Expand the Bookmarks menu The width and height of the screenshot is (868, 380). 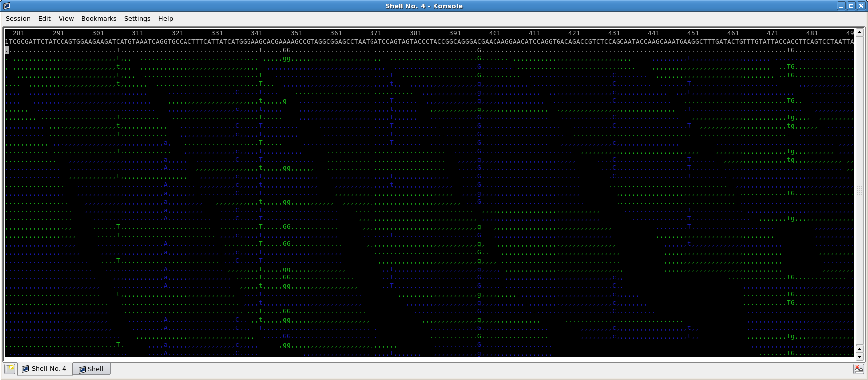99,18
